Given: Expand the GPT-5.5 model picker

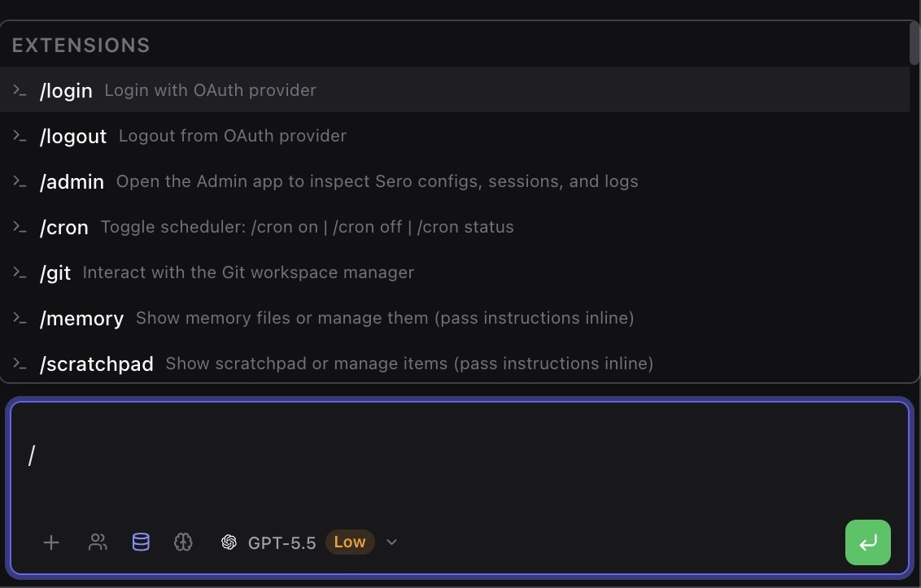Looking at the screenshot, I should 280,542.
